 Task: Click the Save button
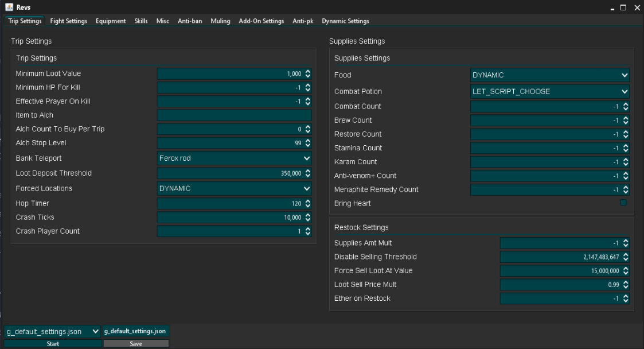click(x=136, y=344)
